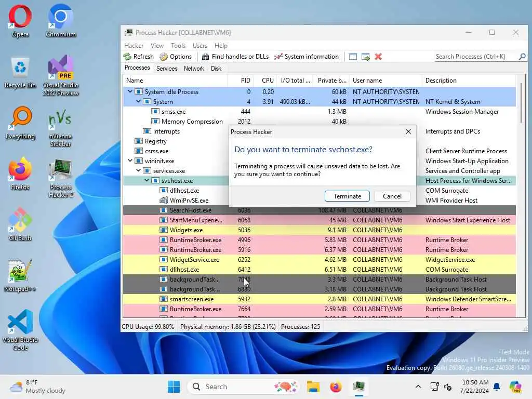The width and height of the screenshot is (532, 399).
Task: Collapse the System process tree node
Action: click(138, 101)
